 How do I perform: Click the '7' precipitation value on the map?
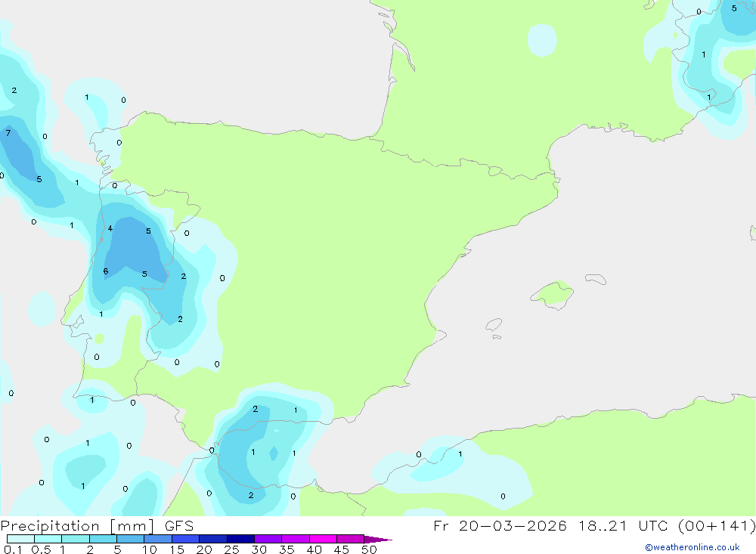point(8,132)
